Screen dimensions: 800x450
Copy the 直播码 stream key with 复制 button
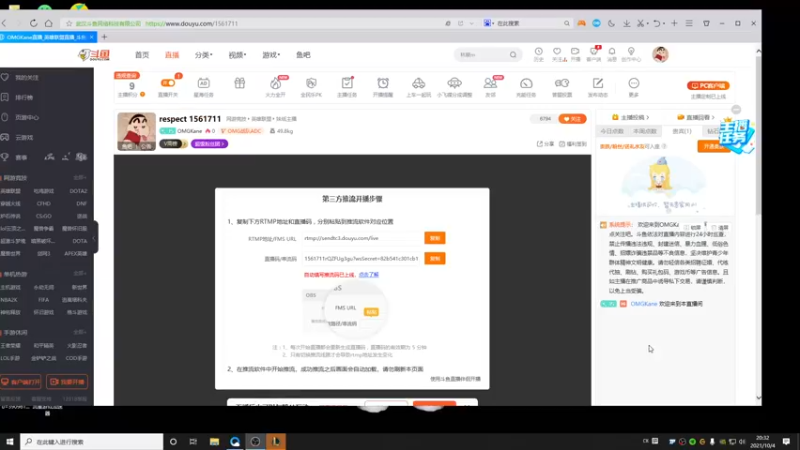pyautogui.click(x=435, y=259)
